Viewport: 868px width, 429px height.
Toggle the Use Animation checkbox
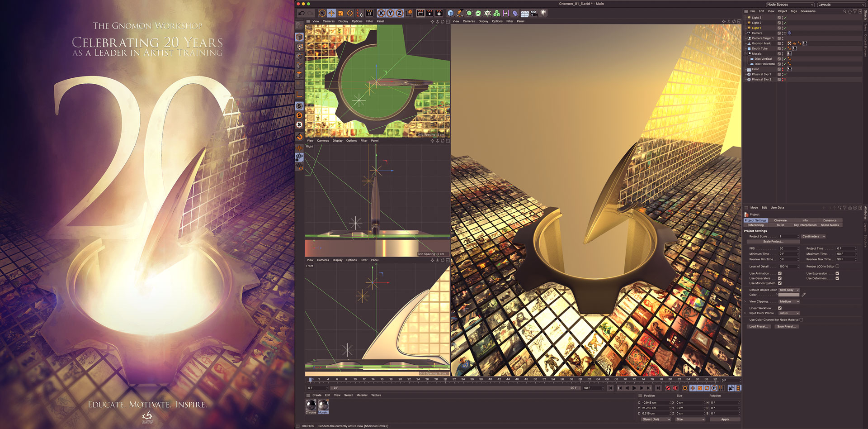click(779, 273)
